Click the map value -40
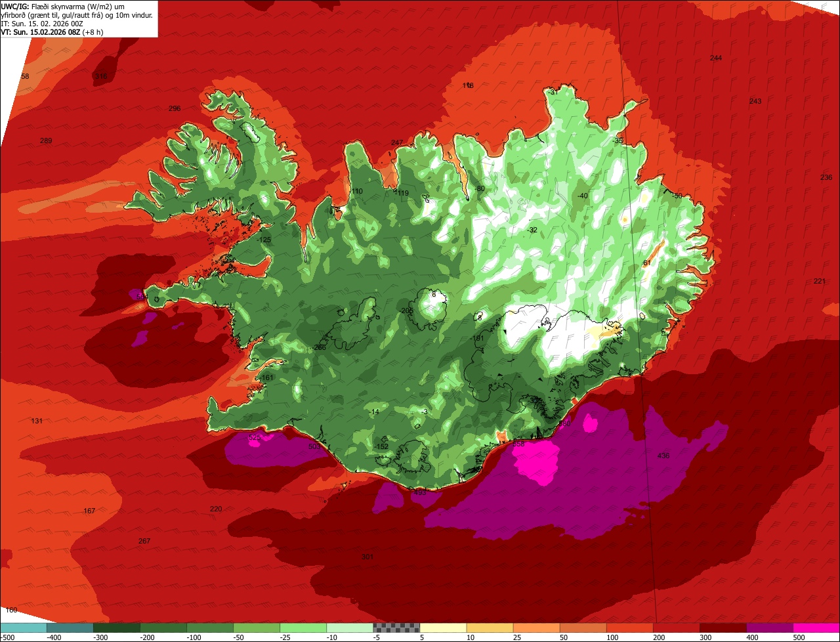This screenshot has height=642, width=840. coord(583,196)
